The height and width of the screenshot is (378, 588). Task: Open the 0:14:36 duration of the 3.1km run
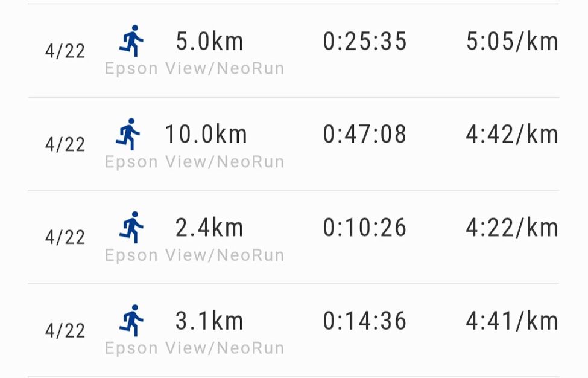coord(364,321)
